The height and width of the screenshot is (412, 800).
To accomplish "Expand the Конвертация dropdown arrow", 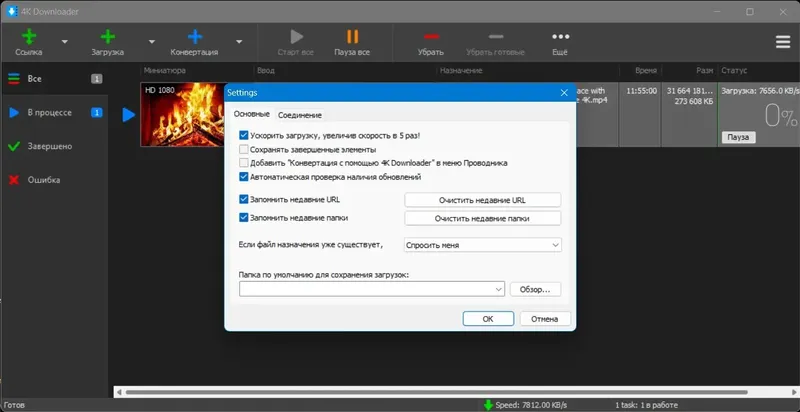I will 239,42.
